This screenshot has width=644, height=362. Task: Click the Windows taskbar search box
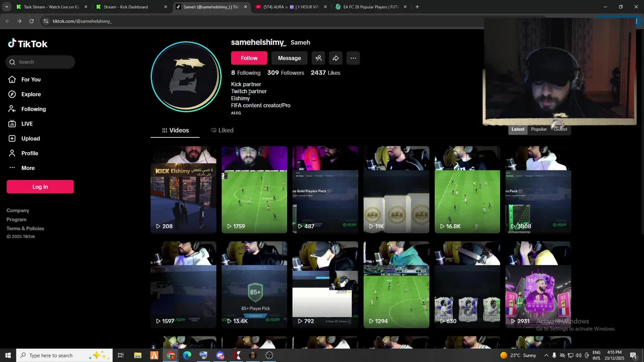coord(65,355)
